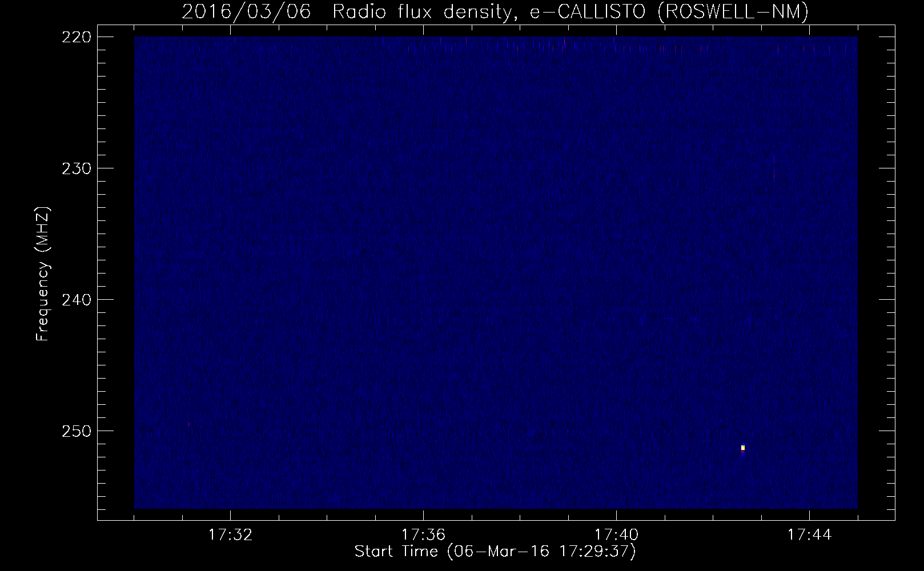
Task: Click the 240 frequency tick label
Action: tap(76, 299)
